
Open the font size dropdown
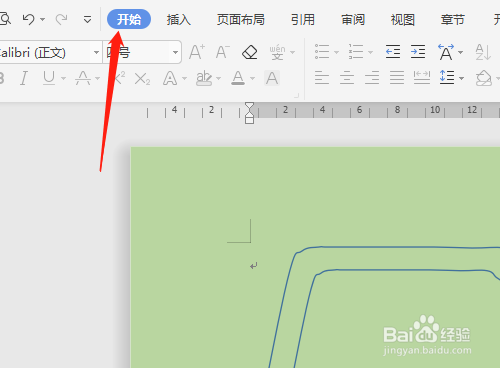(175, 52)
